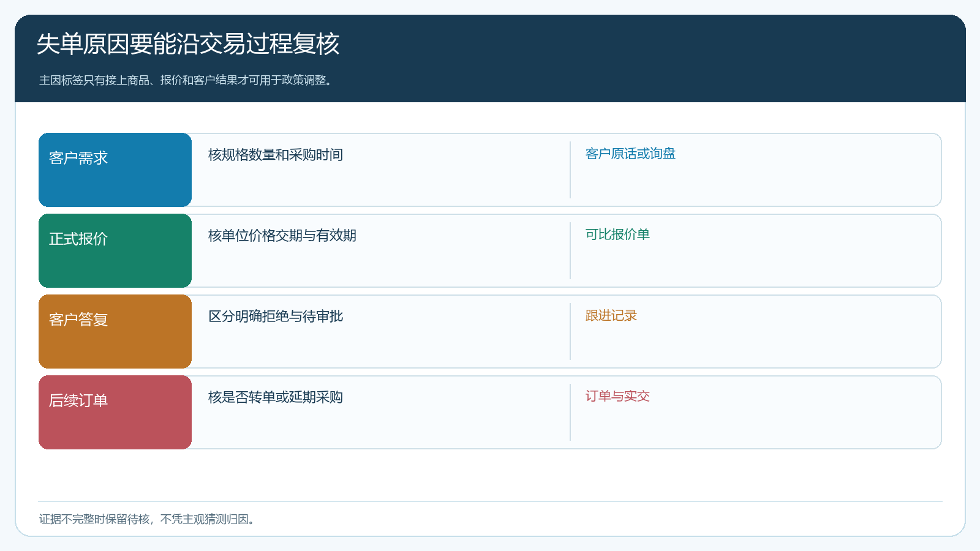Click the blue 客户需求 label block
Image resolution: width=980 pixels, height=551 pixels.
click(x=115, y=170)
